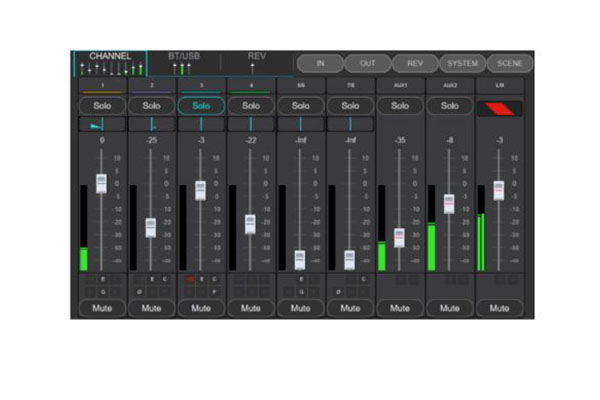
Task: Mute channel 1
Action: 102,309
